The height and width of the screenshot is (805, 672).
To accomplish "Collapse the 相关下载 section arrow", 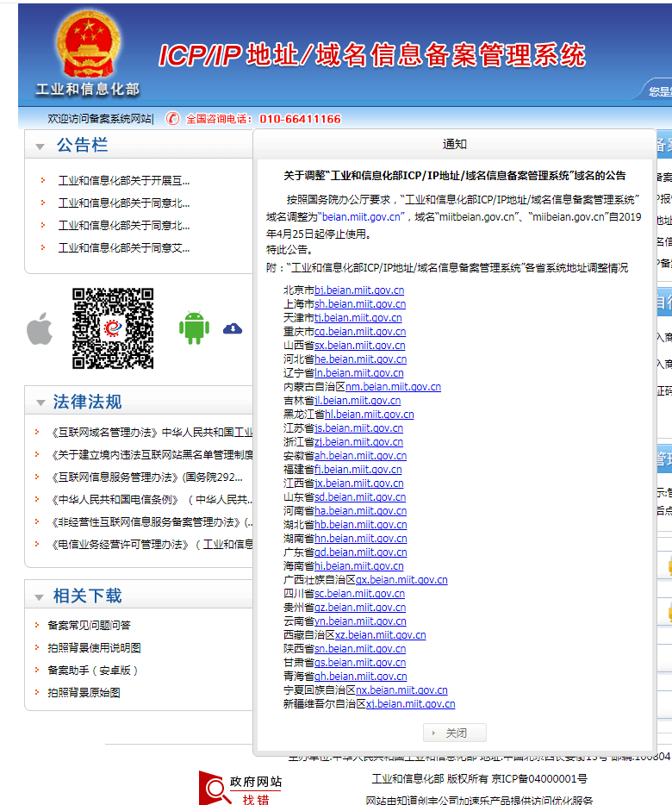I will [39, 597].
